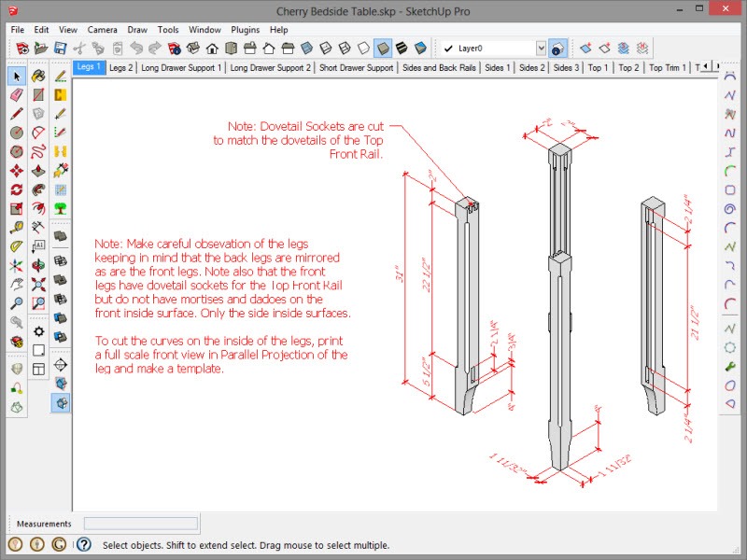Viewport: 747px width, 560px height.
Task: Select the Rotate tool
Action: 17,189
